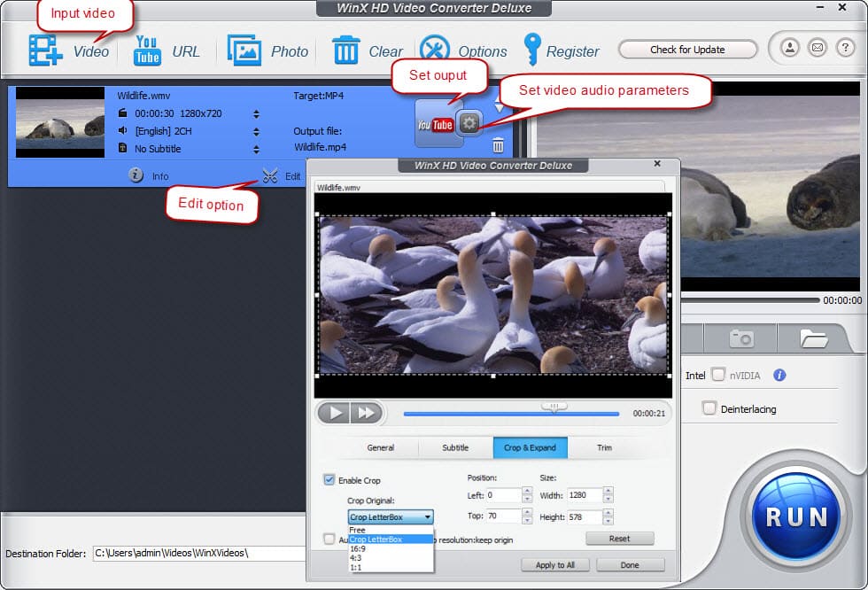Click the Video add icon

coord(44,50)
